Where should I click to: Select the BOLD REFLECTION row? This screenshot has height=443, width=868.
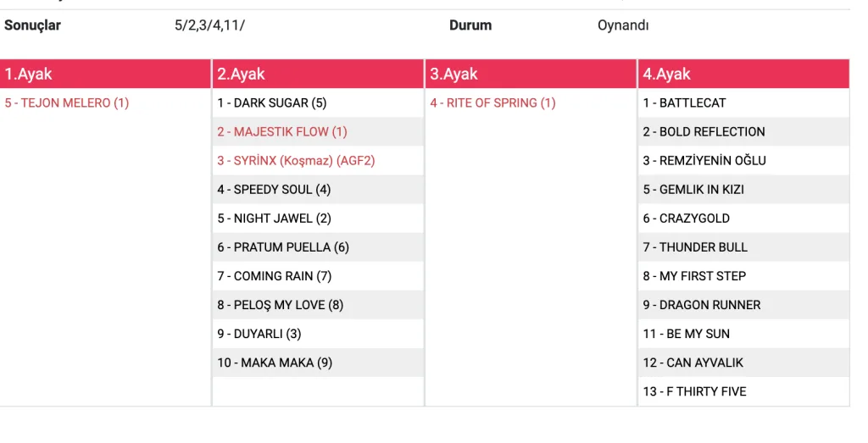pos(704,132)
